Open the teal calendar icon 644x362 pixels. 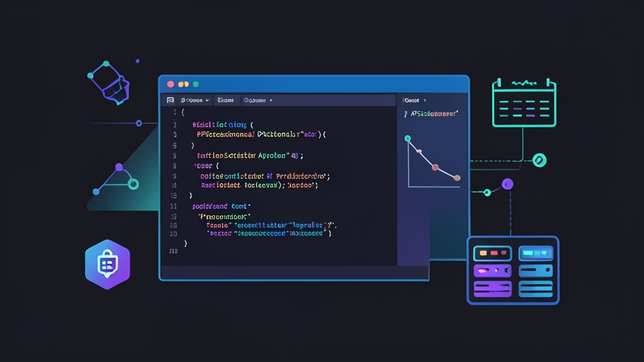coord(524,102)
